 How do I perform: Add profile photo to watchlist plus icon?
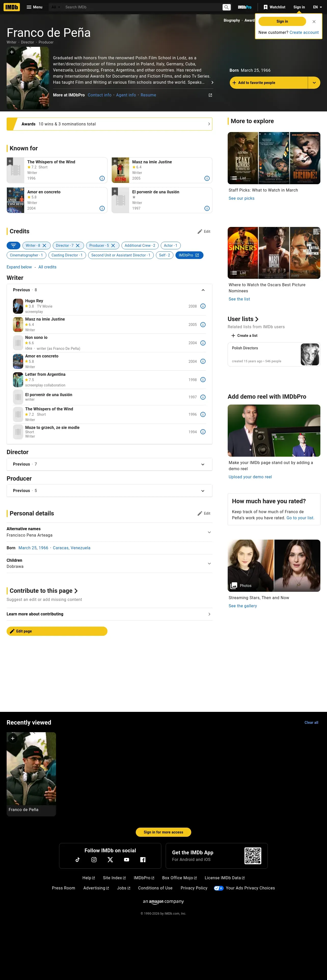tap(12, 52)
